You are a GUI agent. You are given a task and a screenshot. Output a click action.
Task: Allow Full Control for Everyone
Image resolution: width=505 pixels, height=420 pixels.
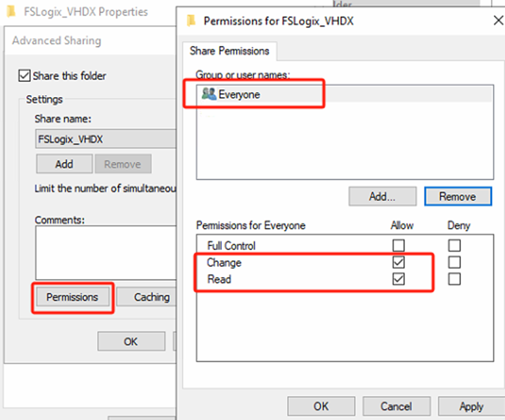tap(398, 246)
